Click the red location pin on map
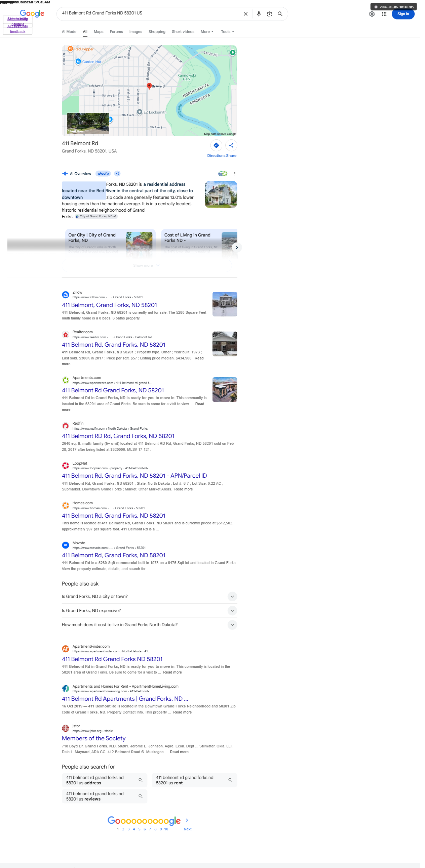 (149, 86)
